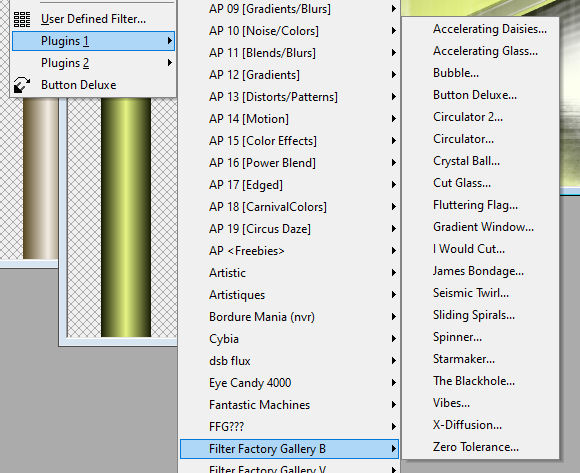Select Plugins 1 menu entry
This screenshot has height=473, width=580.
pyautogui.click(x=93, y=41)
